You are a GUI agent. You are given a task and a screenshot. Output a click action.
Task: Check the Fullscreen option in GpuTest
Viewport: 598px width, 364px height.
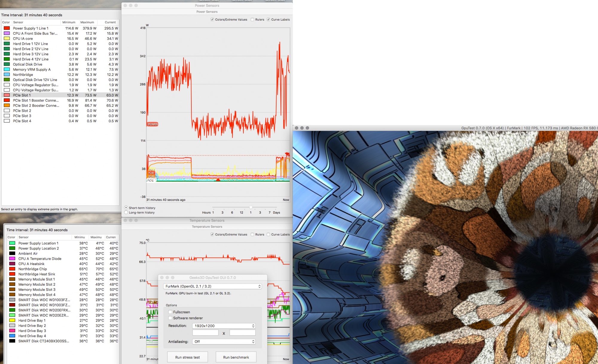(170, 312)
